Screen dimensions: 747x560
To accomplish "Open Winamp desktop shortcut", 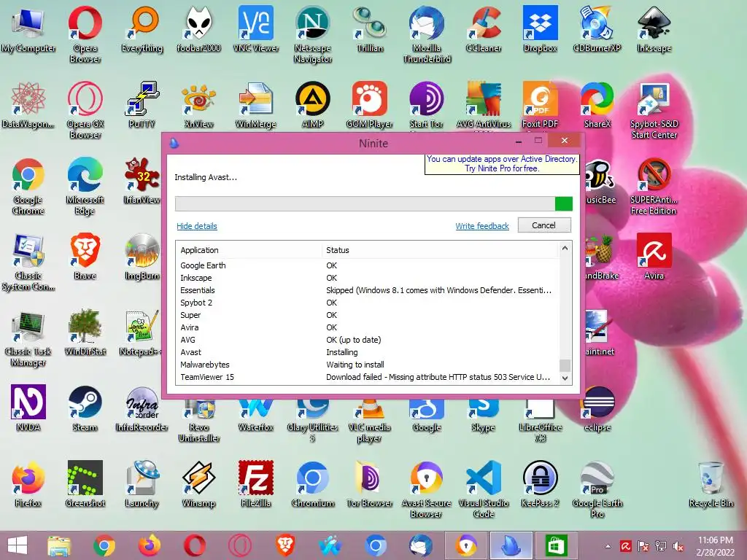I will point(198,484).
